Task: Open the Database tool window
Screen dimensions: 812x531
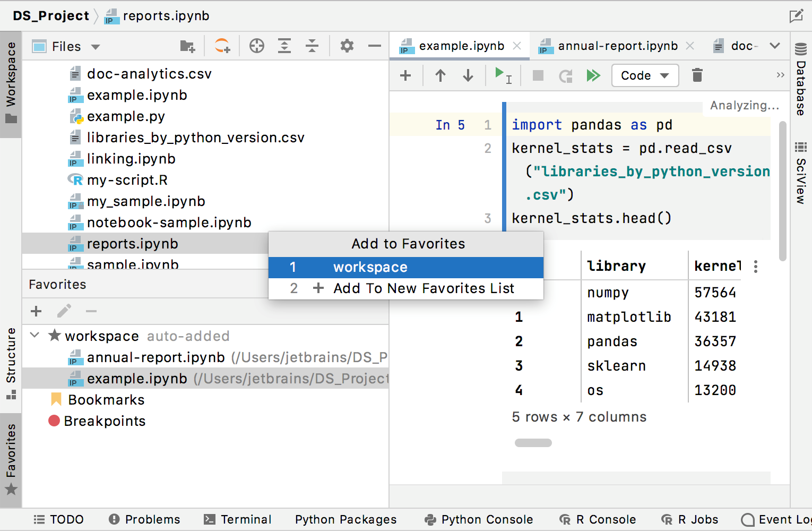Action: pos(801,79)
